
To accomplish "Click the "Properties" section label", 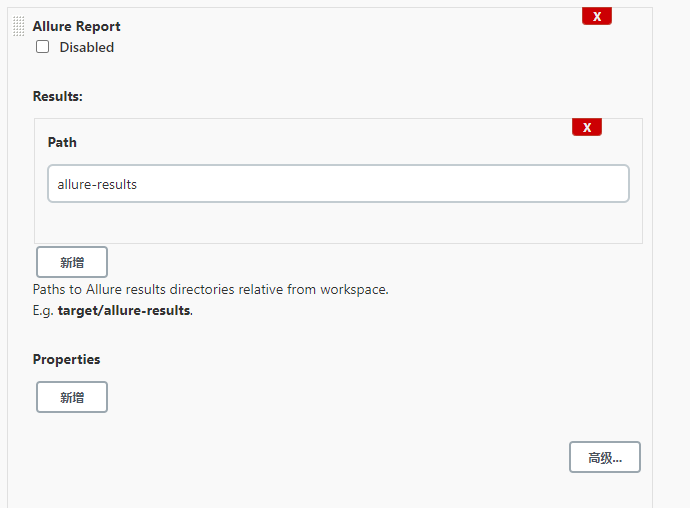I will [x=66, y=359].
